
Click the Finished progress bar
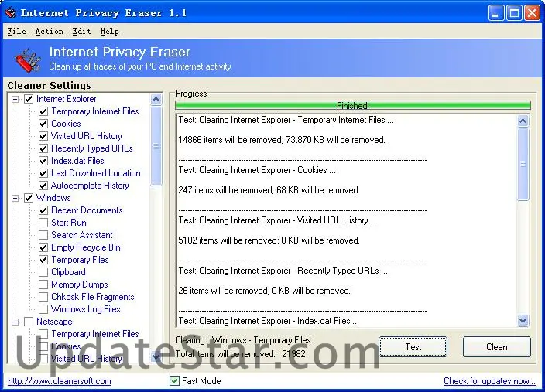(x=353, y=106)
